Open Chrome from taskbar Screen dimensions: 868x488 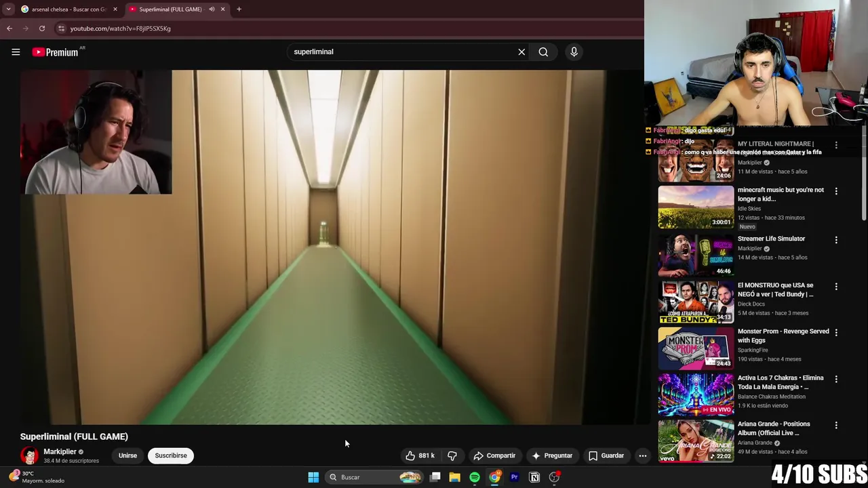pos(494,477)
